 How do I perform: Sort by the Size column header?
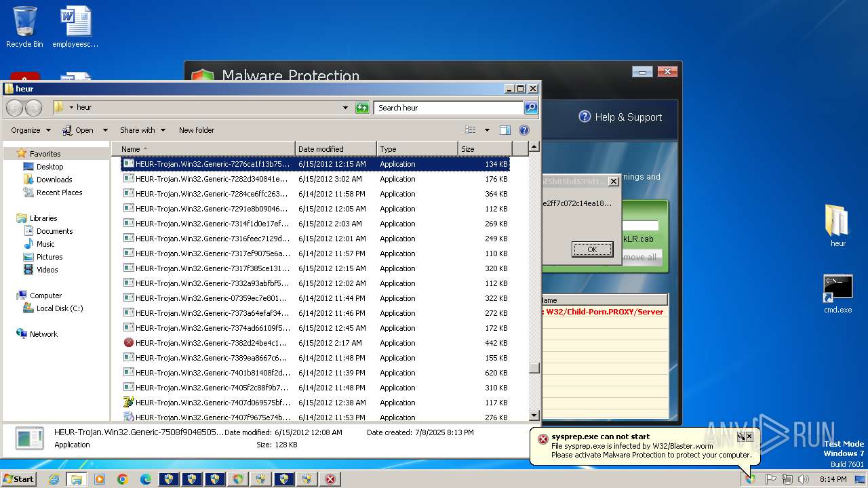(485, 149)
